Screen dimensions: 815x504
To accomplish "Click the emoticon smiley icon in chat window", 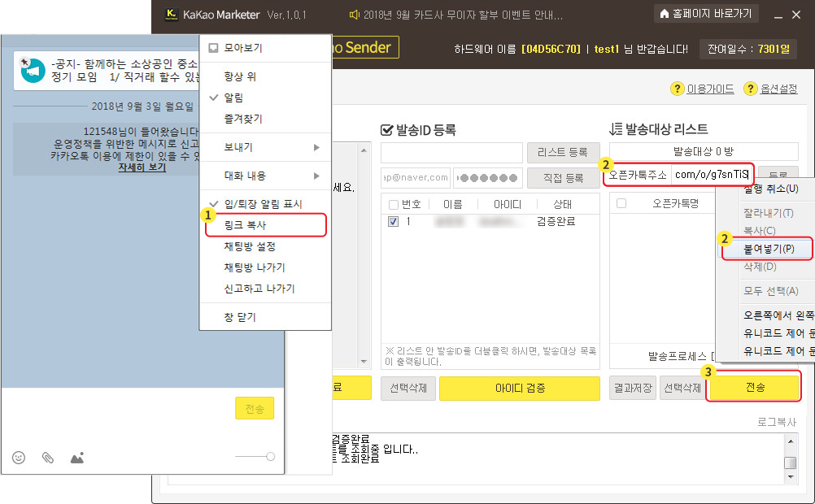I will [x=19, y=458].
